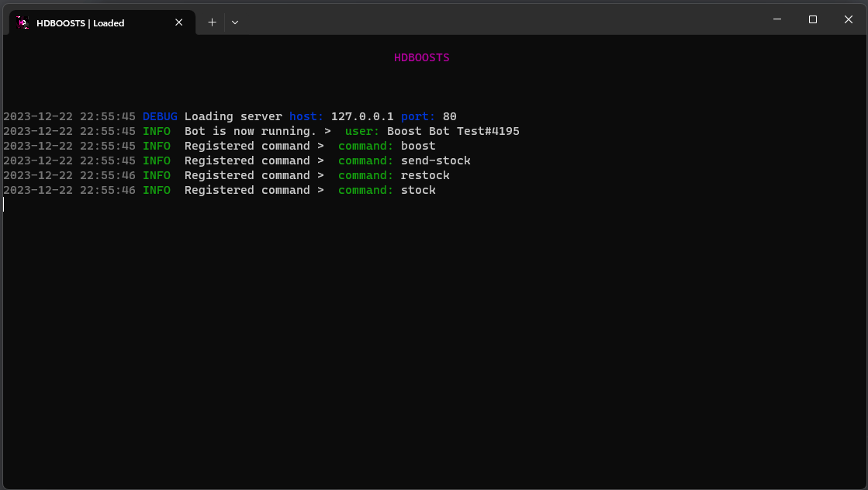The width and height of the screenshot is (868, 490).
Task: Click the 'restock' command name
Action: pyautogui.click(x=425, y=175)
